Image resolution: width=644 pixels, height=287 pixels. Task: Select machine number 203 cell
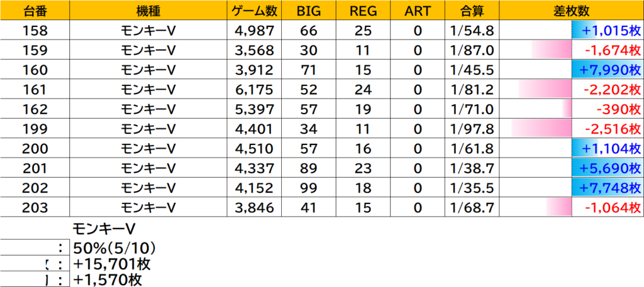coord(35,208)
